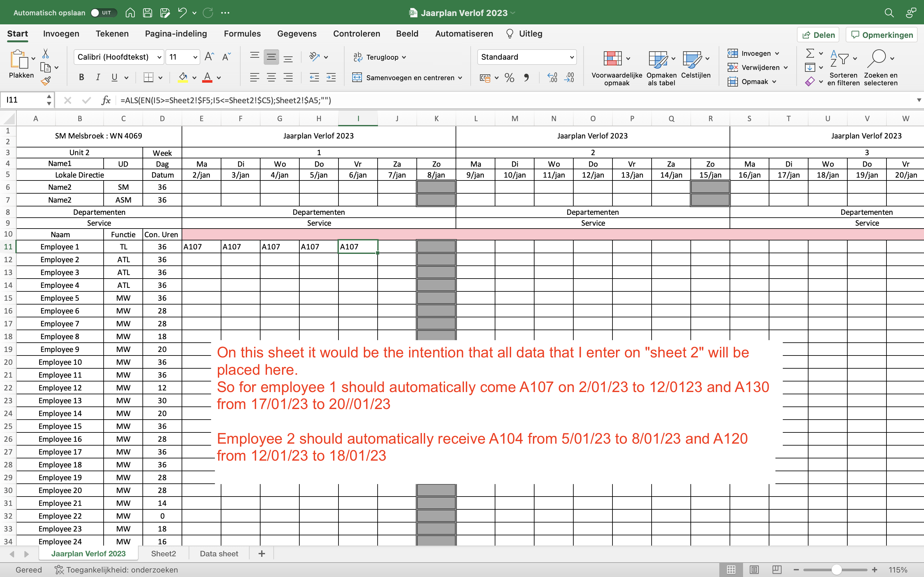This screenshot has height=577, width=924.
Task: Click the zoom slider handle
Action: (836, 570)
